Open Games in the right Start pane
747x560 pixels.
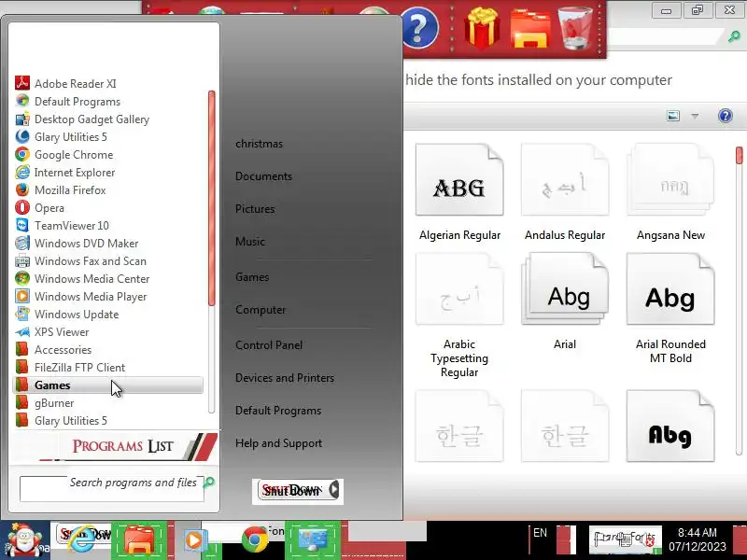(x=252, y=277)
